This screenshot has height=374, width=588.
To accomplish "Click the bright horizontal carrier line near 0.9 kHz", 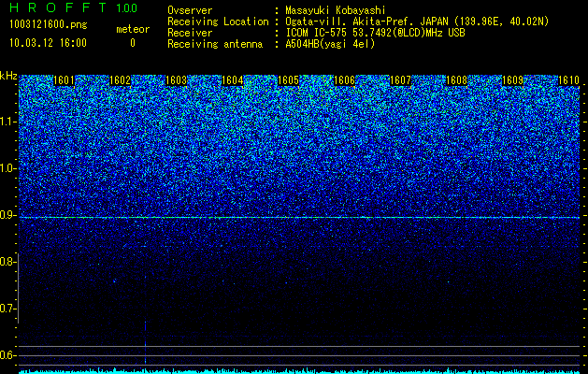I will tap(299, 218).
